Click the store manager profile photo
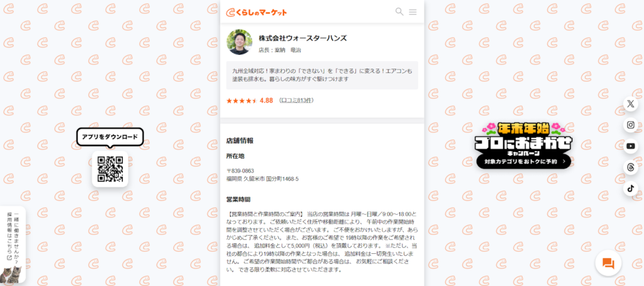Screen dimensions: 644x286 pyautogui.click(x=240, y=42)
